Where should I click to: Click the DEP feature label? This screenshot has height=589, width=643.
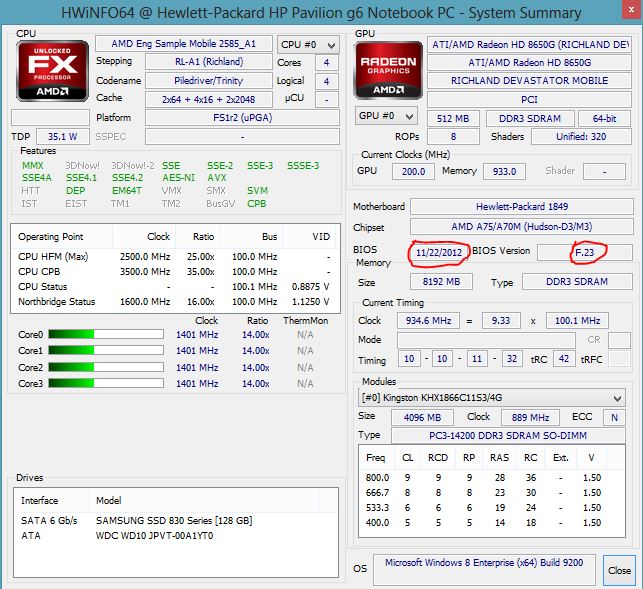pyautogui.click(x=75, y=191)
